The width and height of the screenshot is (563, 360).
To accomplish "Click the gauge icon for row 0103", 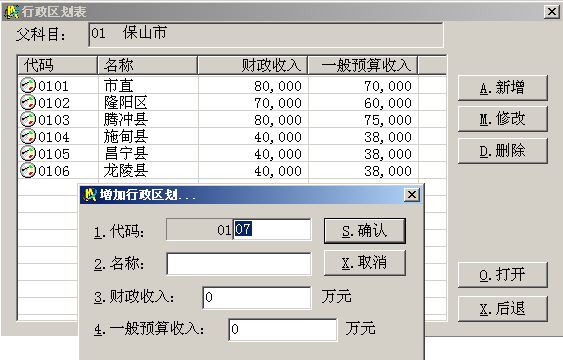I will pyautogui.click(x=28, y=120).
